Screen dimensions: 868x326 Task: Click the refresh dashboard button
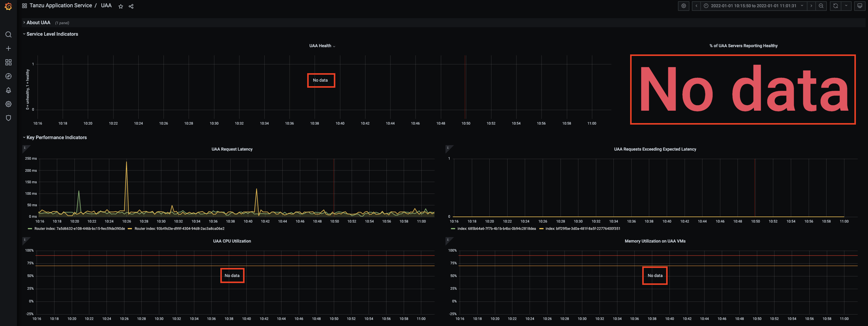click(835, 6)
